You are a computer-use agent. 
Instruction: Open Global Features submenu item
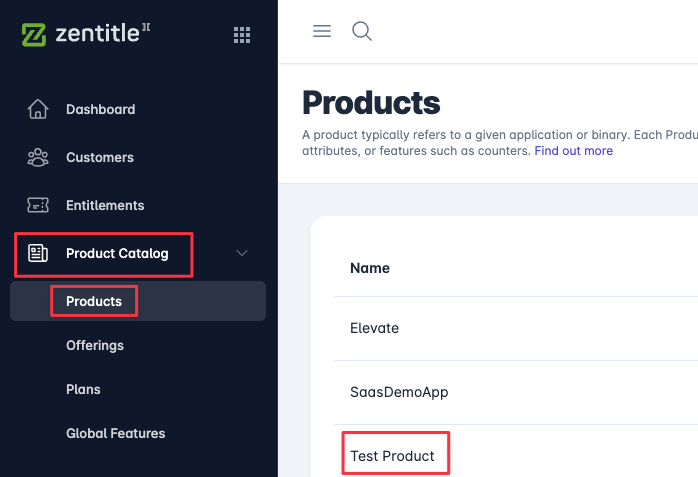pyautogui.click(x=116, y=433)
